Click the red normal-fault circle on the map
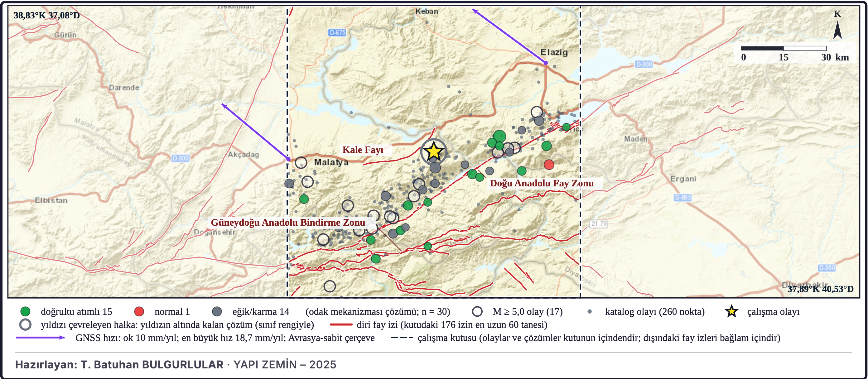Screen dimensions: 868x379 pyautogui.click(x=549, y=165)
